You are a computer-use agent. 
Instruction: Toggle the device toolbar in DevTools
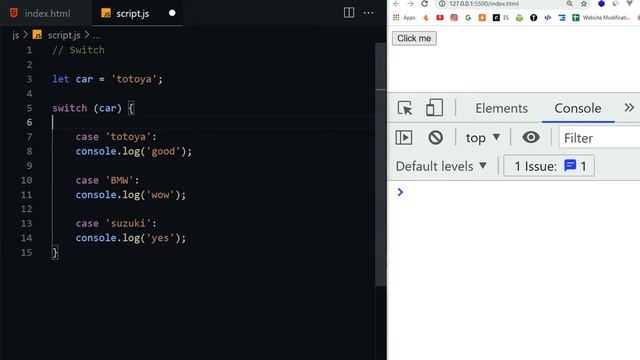[434, 108]
